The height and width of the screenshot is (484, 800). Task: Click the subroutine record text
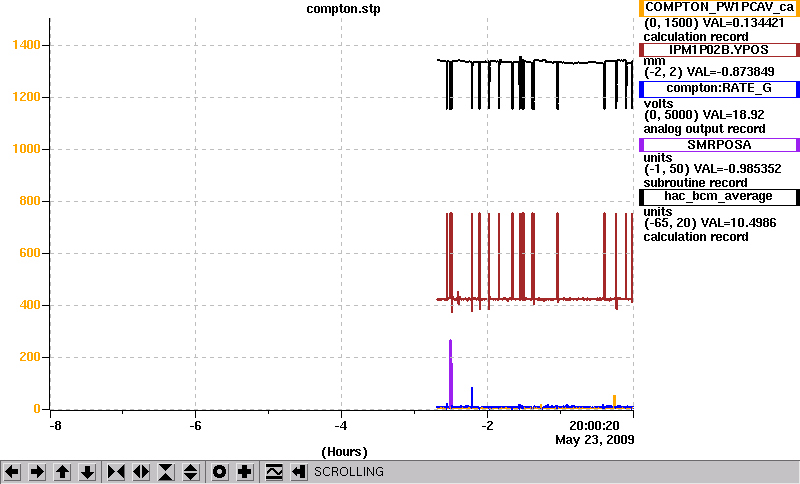click(695, 183)
